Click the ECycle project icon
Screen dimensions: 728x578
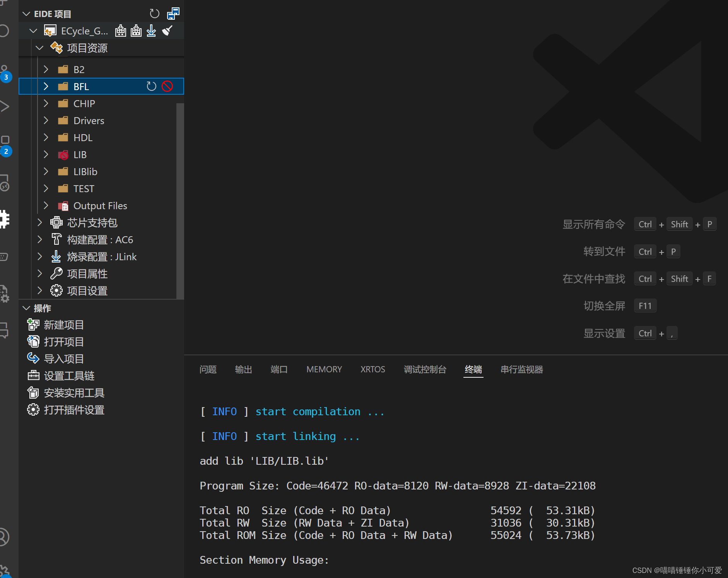coord(50,31)
